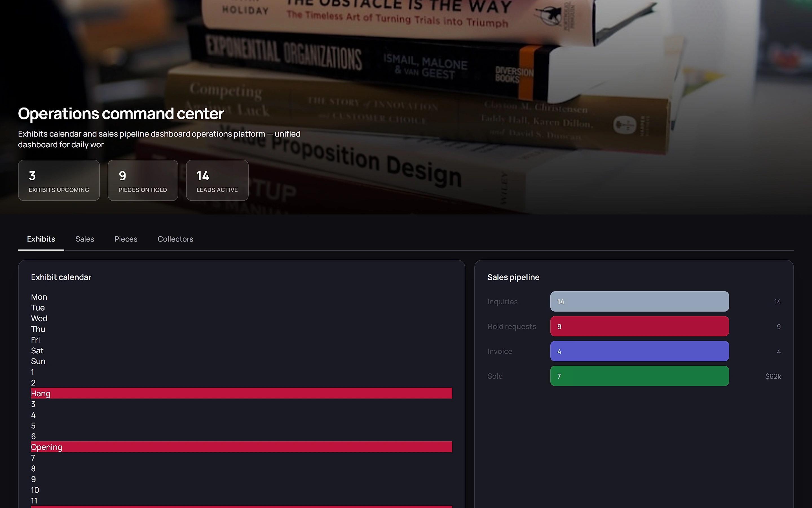Select calendar day 3
This screenshot has width=812, height=508.
[x=33, y=404]
